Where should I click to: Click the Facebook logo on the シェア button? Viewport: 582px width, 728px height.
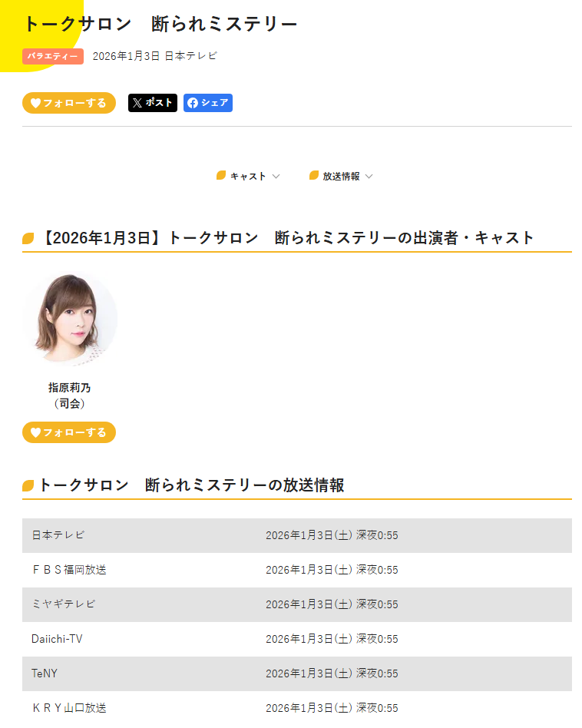point(193,103)
